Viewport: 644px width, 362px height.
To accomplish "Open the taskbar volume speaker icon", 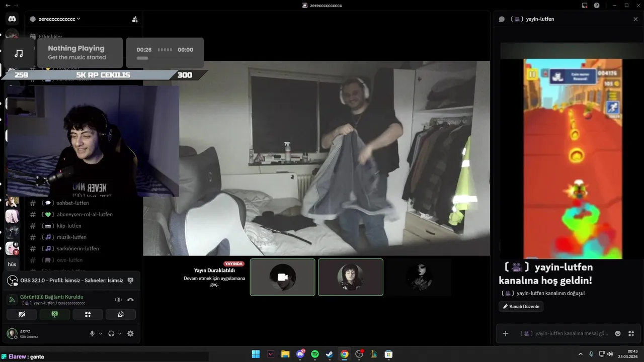I will coord(610,354).
